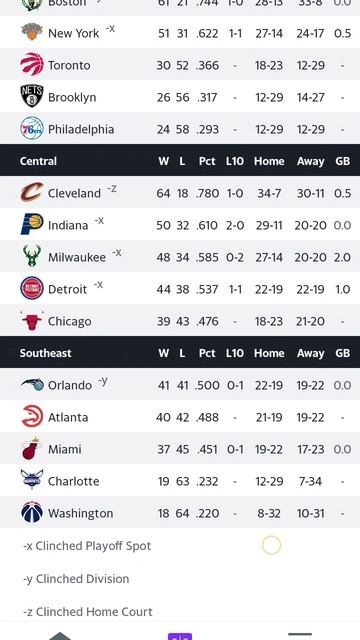This screenshot has height=640, width=360.
Task: Tap the New York Knicks logo
Action: pyautogui.click(x=32, y=32)
